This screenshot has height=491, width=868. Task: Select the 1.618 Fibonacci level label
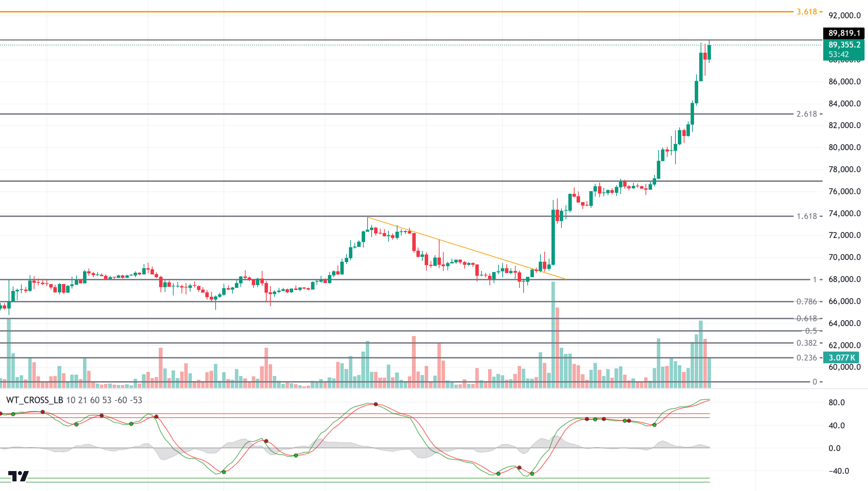(807, 216)
